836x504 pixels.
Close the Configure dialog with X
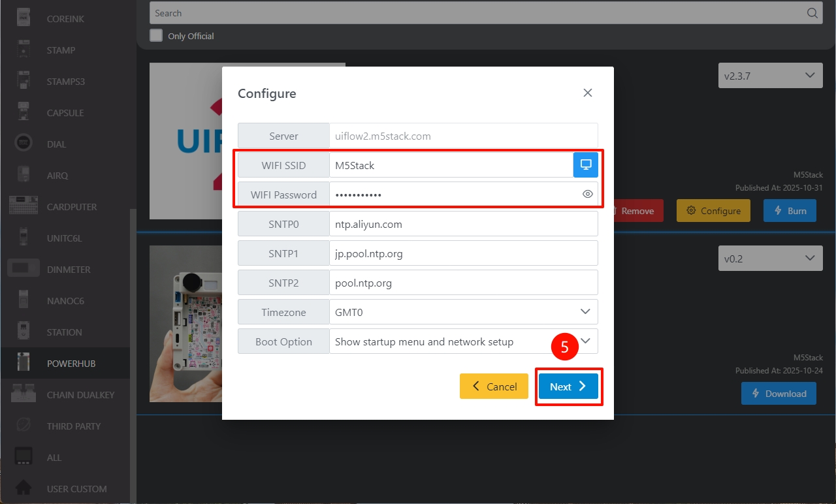point(587,93)
